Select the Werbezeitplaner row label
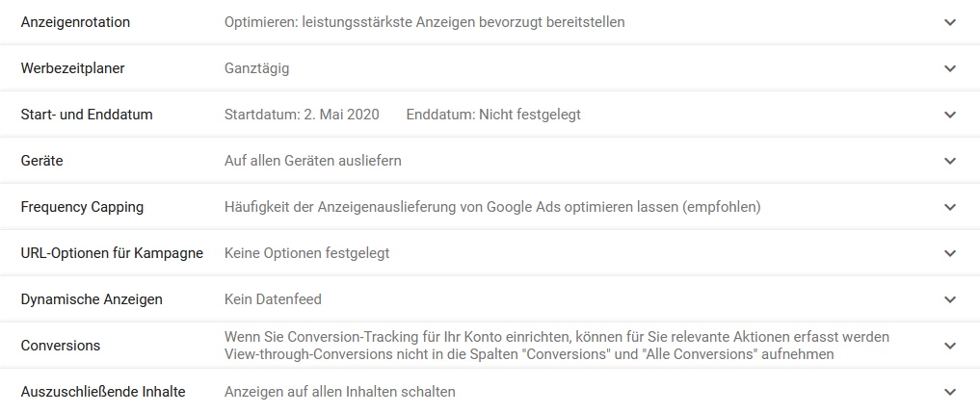Screen dimensions: 980x413 click(x=72, y=68)
